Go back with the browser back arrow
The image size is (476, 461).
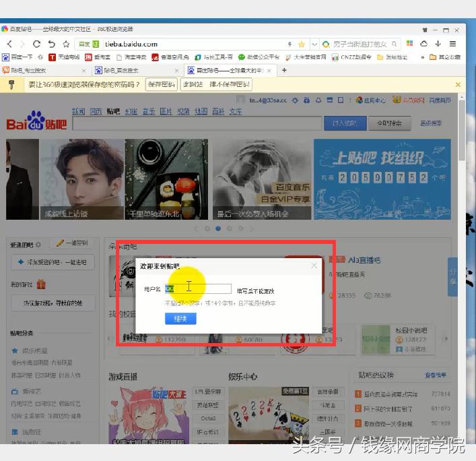[9, 44]
